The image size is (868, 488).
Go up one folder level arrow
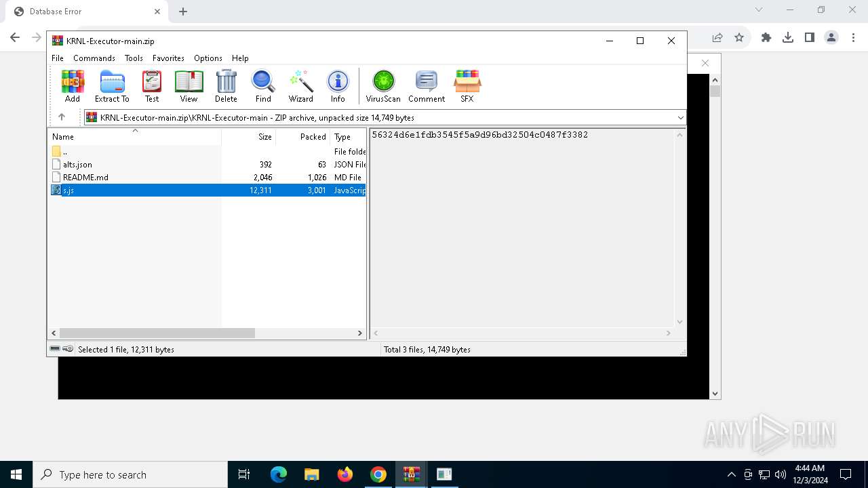(62, 117)
